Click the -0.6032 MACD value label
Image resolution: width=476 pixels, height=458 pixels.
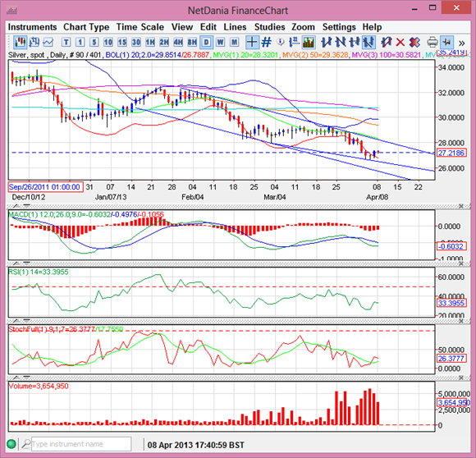pyautogui.click(x=451, y=246)
